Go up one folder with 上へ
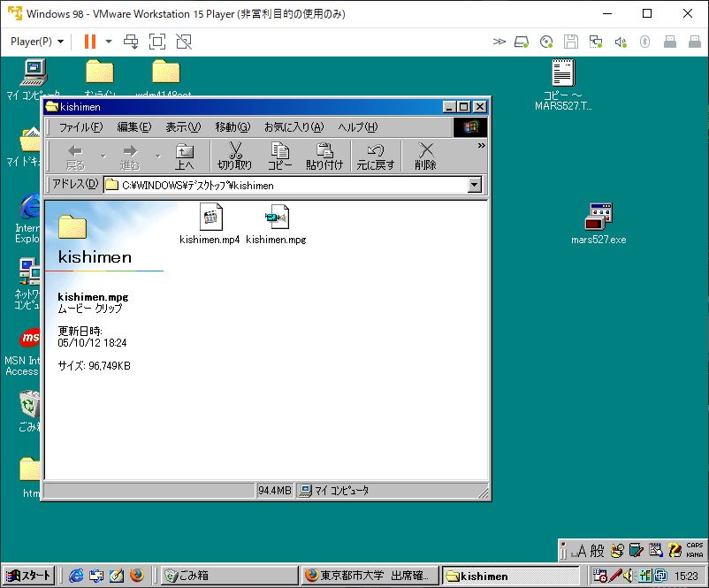709x588 pixels. pos(185,156)
